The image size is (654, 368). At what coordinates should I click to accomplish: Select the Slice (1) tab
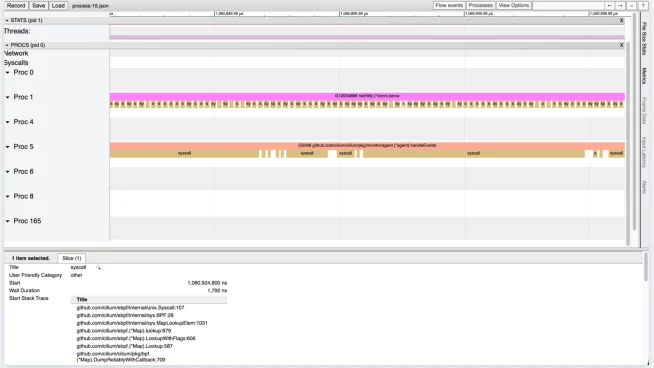(72, 258)
